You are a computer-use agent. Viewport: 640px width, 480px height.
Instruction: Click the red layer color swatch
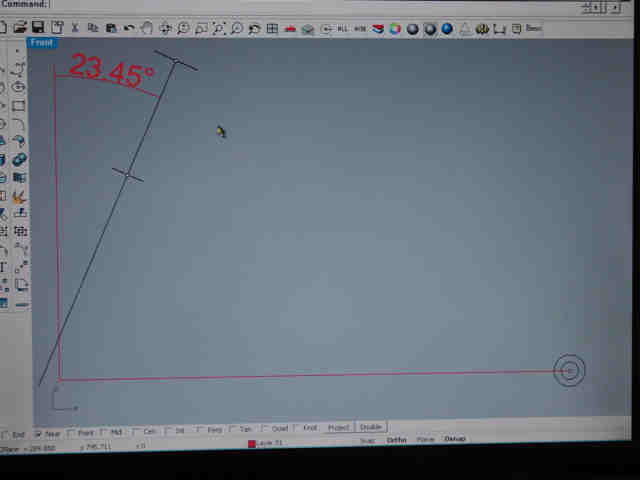point(251,444)
